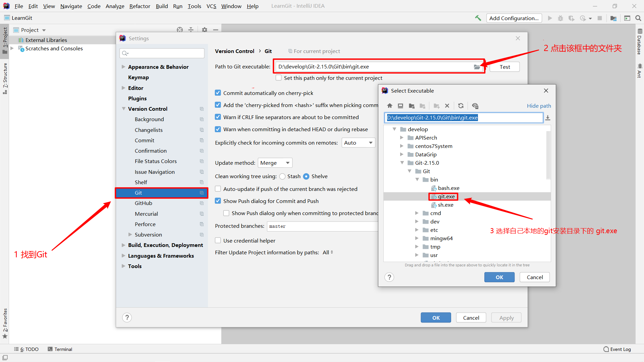The image size is (644, 362).
Task: Collapse all in Project panel header
Action: point(191,30)
